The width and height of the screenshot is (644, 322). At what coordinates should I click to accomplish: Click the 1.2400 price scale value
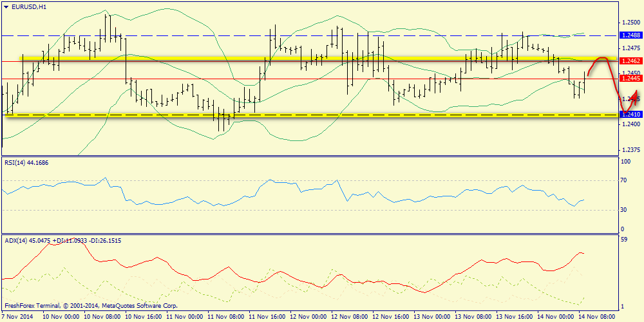pyautogui.click(x=631, y=124)
